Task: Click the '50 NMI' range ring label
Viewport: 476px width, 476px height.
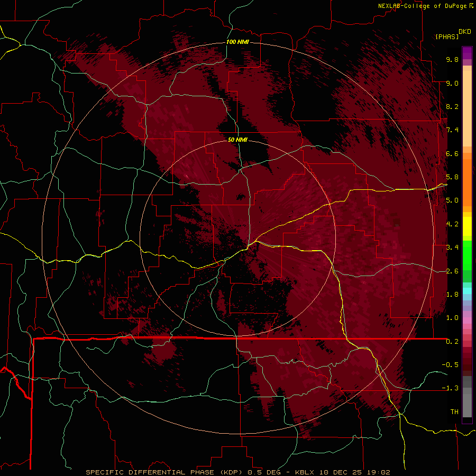Action: pos(237,140)
